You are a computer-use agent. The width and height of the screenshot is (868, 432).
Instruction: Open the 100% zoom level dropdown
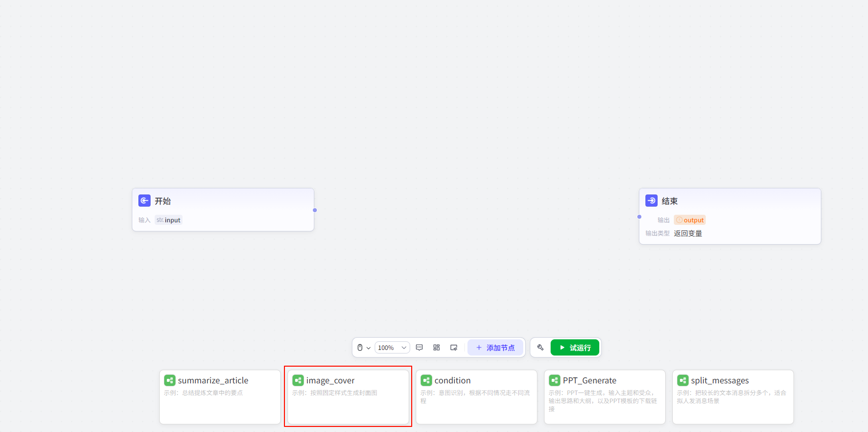pyautogui.click(x=392, y=347)
